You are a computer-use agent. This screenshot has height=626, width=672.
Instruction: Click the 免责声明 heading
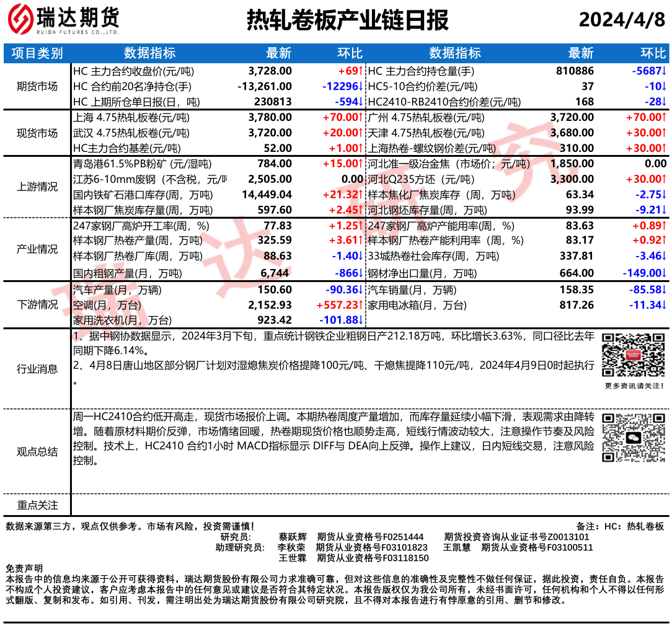[24, 568]
